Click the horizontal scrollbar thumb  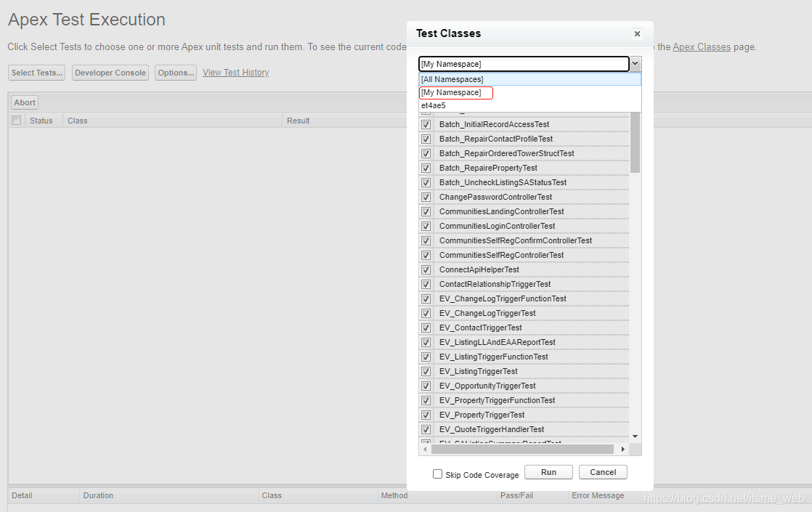[522, 450]
